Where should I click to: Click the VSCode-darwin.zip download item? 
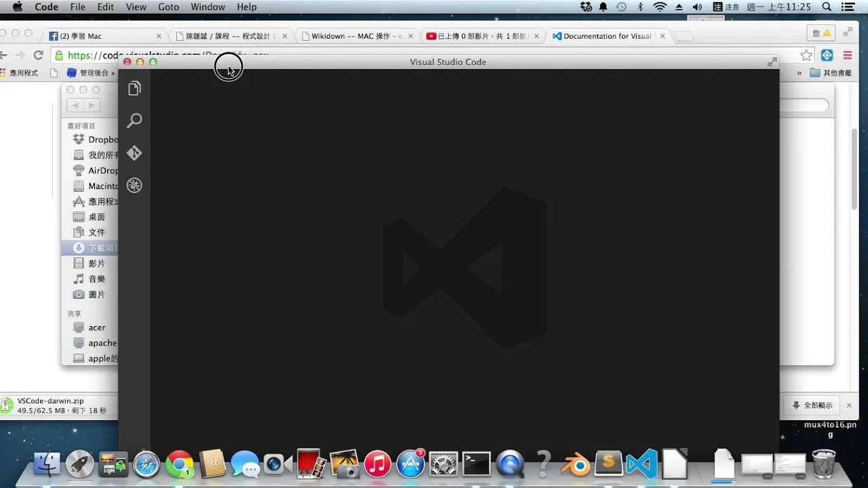pos(58,405)
